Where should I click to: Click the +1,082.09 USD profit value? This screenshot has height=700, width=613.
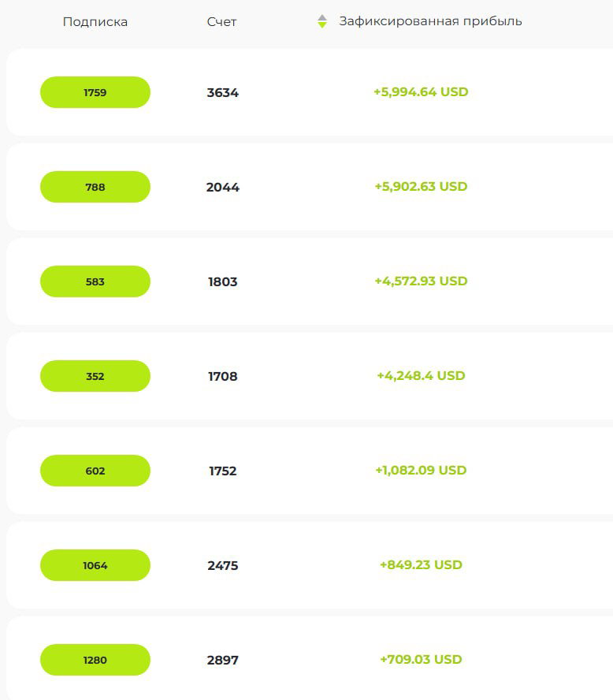coord(421,471)
